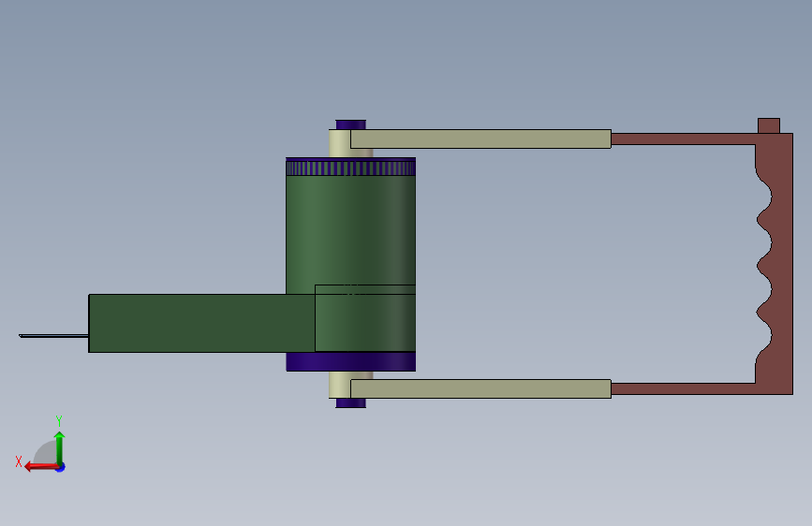Select the thin needle tip on the arm
Image resolution: width=812 pixels, height=526 pixels.
[53, 336]
